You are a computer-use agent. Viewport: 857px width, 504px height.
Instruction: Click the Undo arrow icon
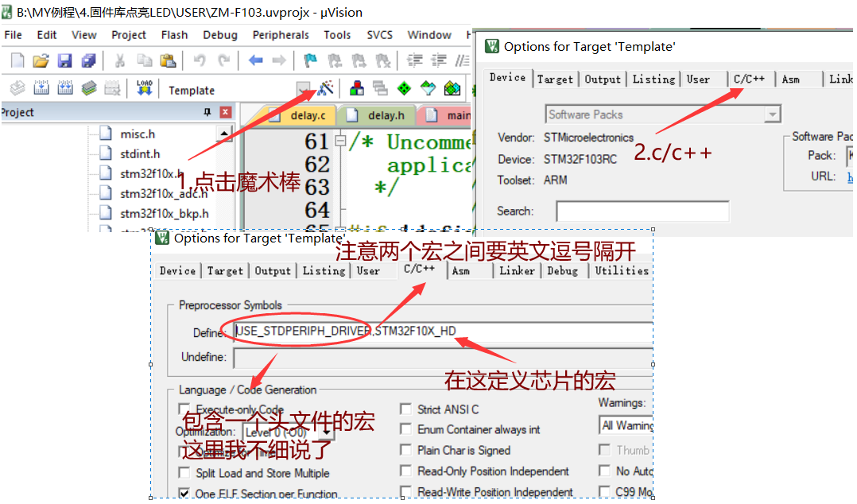pos(200,60)
